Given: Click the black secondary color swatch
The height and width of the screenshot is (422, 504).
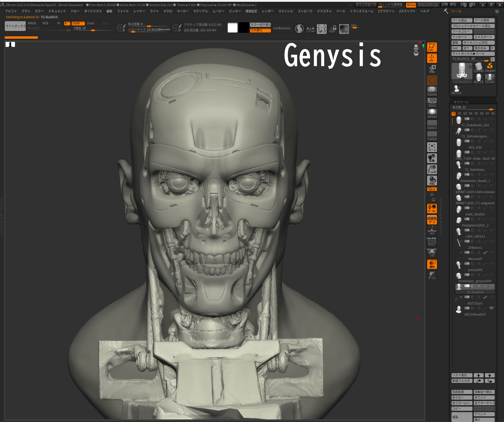Looking at the screenshot, I should pos(243,28).
